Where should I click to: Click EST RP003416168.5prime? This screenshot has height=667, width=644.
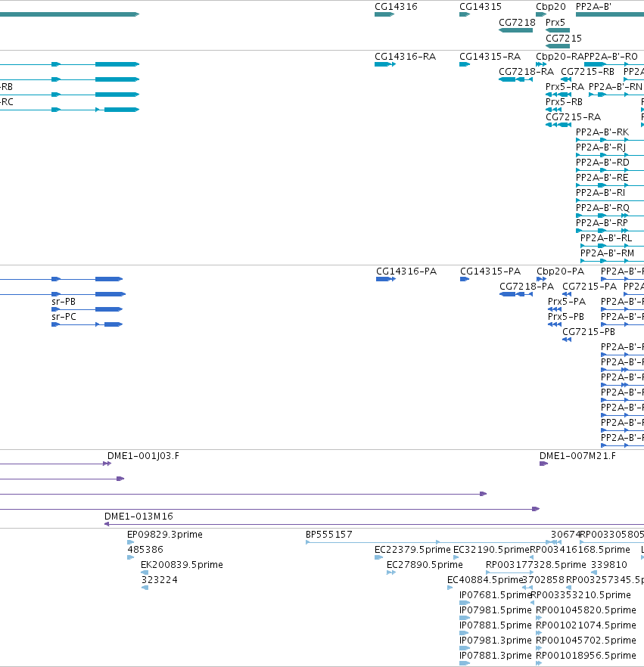532,557
